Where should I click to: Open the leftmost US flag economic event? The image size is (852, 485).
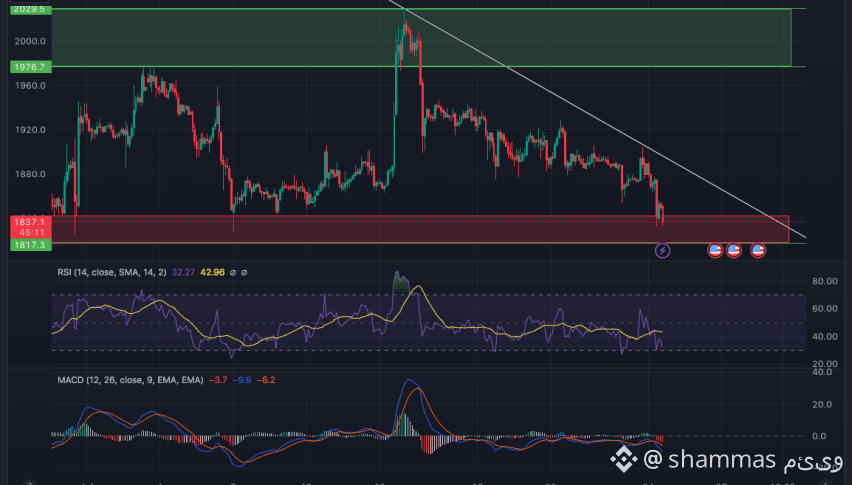[x=715, y=250]
